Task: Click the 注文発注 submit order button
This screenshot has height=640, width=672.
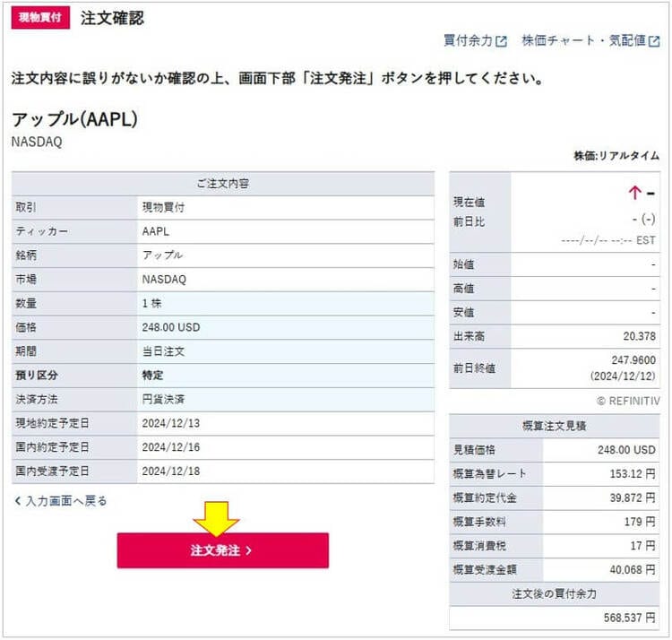Action: click(223, 550)
